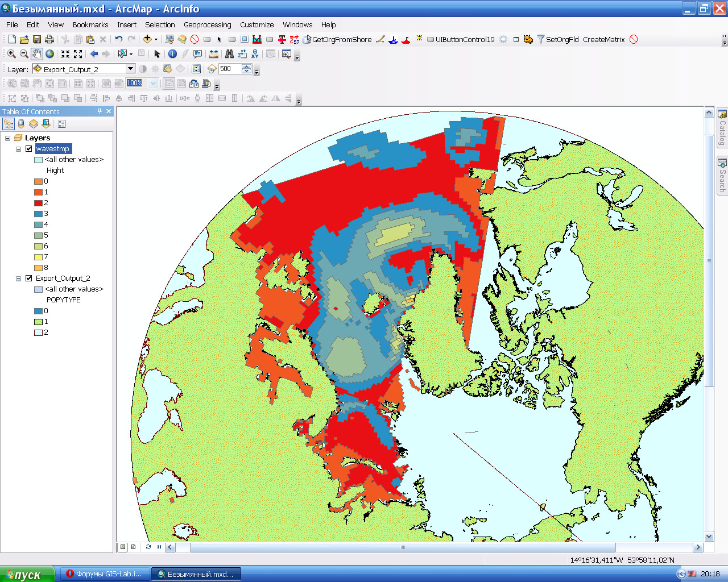Uncheck the wavestmp layer visibility
Image resolution: width=728 pixels, height=582 pixels.
(28, 149)
